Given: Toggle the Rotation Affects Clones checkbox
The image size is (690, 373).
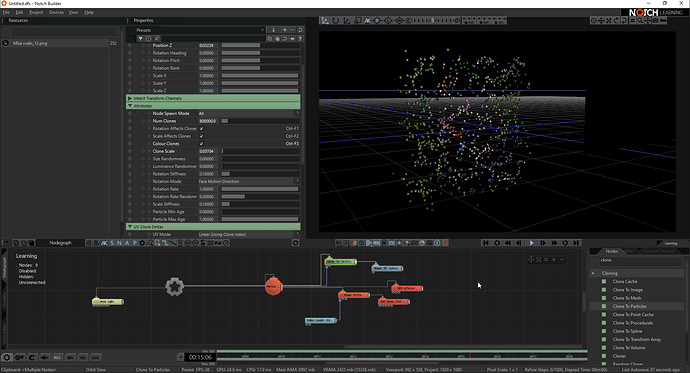Looking at the screenshot, I should (201, 128).
